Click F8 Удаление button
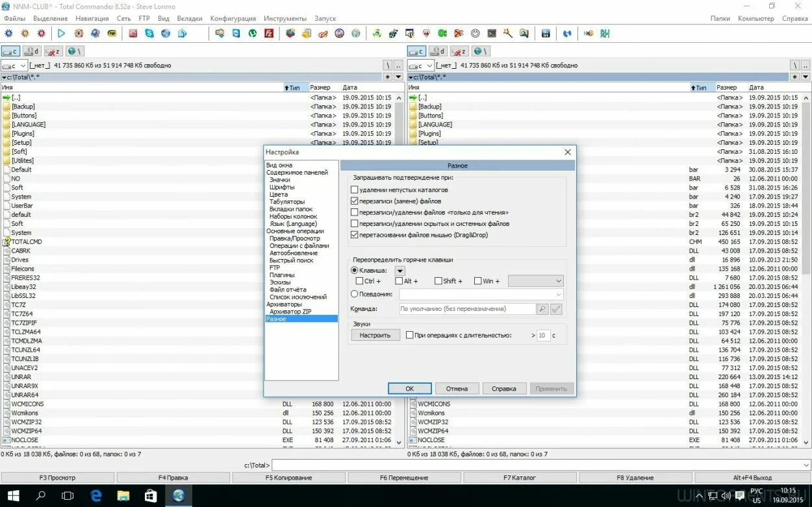 (x=635, y=478)
